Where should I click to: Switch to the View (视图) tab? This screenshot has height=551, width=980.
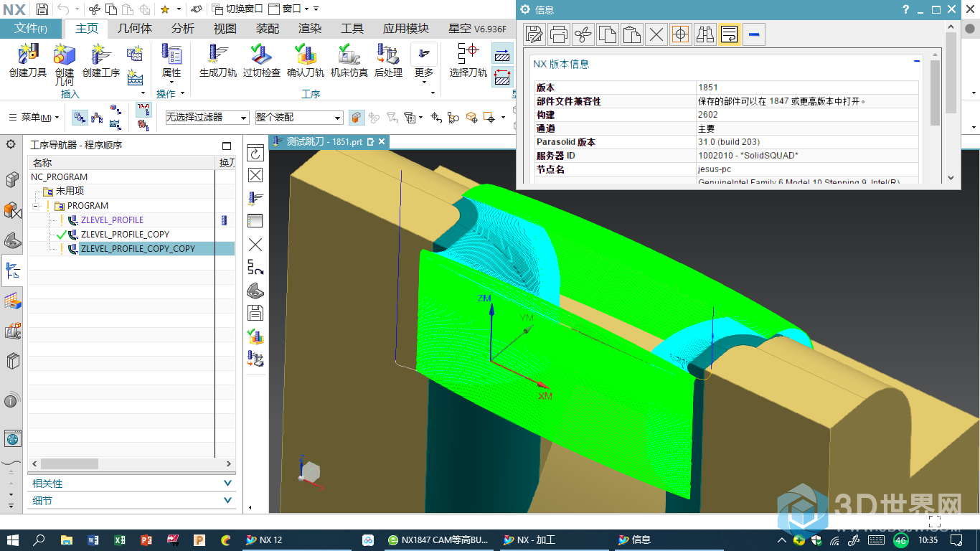[x=225, y=29]
